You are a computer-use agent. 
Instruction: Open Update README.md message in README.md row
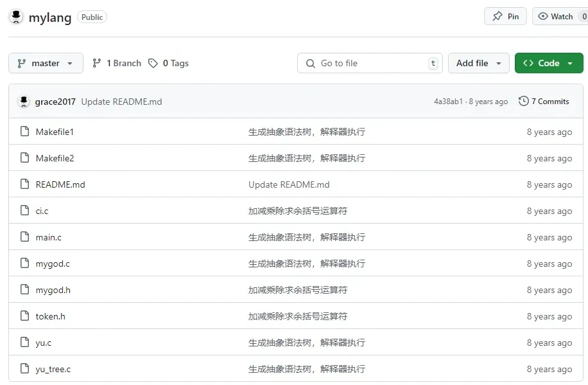click(289, 184)
